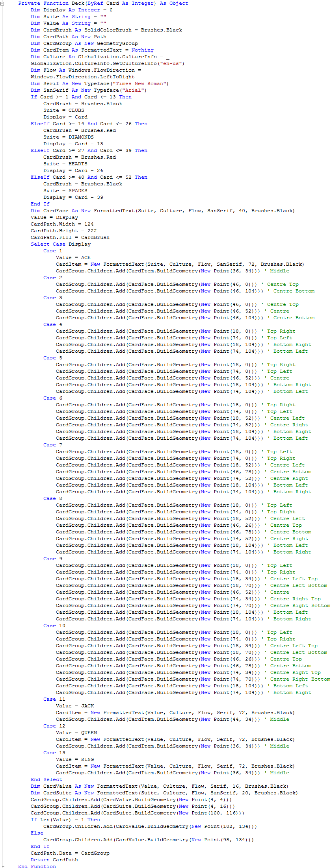331x868 pixels.
Task: Select 'Display = Card - 13' line
Action: pyautogui.click(x=73, y=144)
